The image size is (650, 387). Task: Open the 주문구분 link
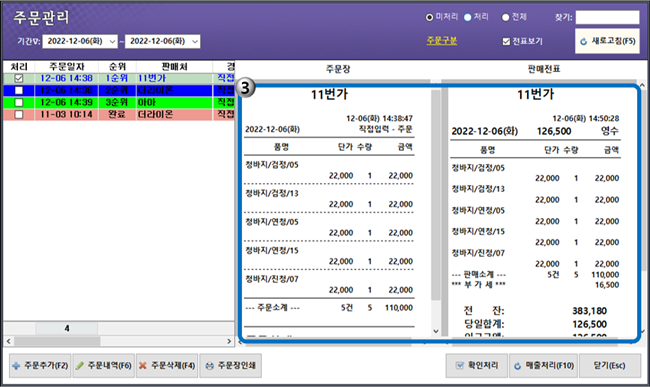[442, 41]
